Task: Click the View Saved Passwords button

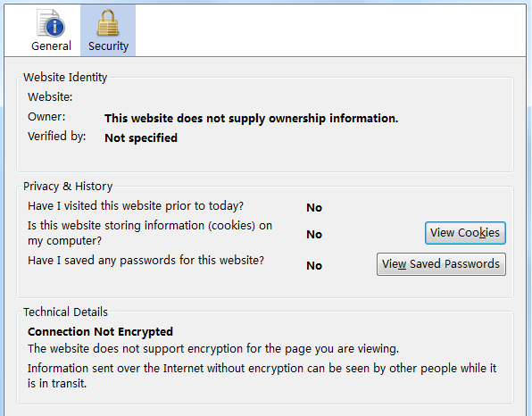Action: point(441,264)
